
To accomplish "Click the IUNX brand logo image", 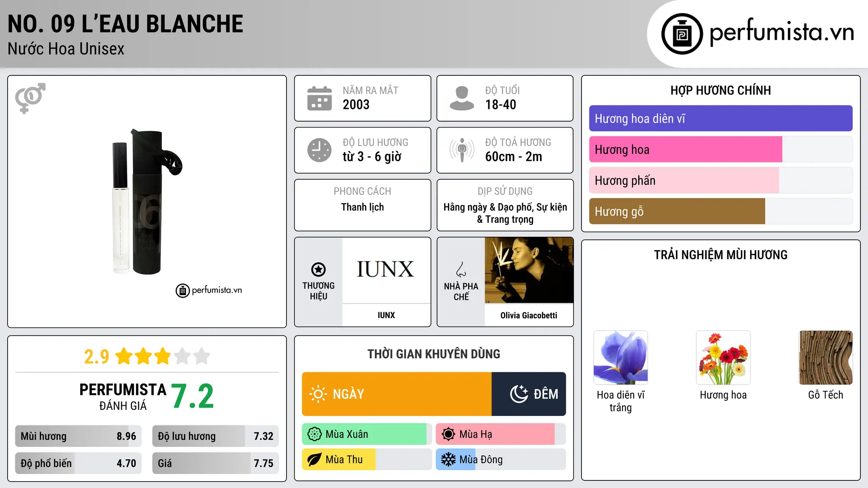I will pos(386,270).
